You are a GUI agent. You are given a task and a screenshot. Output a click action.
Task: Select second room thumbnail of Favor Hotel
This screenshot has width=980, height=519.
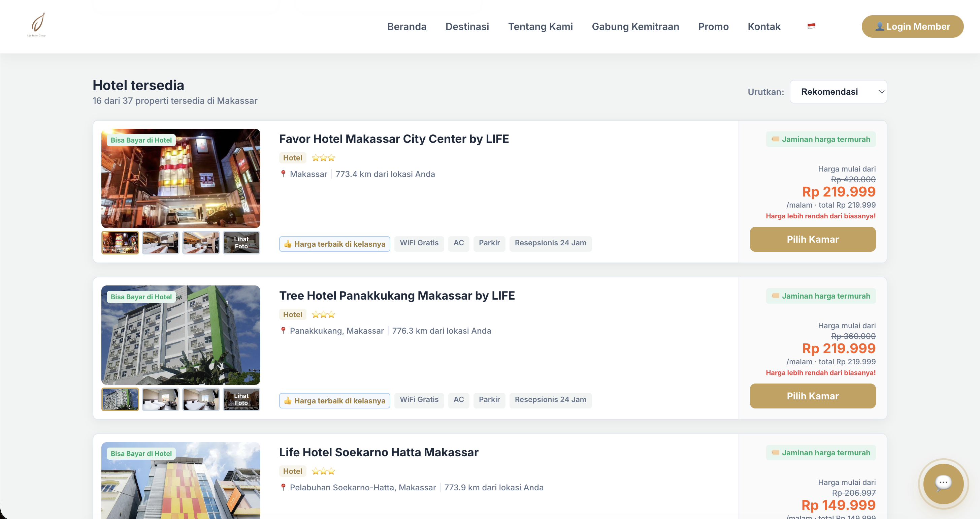161,243
